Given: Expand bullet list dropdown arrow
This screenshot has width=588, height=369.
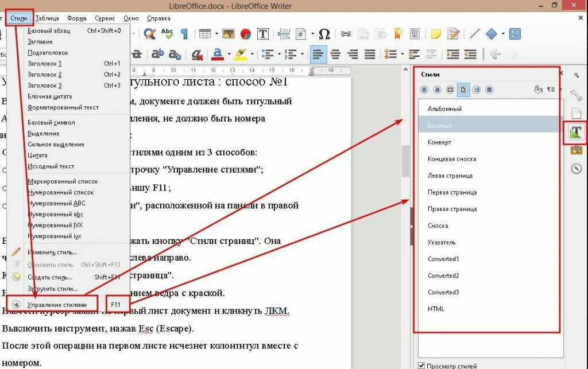Looking at the screenshot, I should [x=280, y=55].
